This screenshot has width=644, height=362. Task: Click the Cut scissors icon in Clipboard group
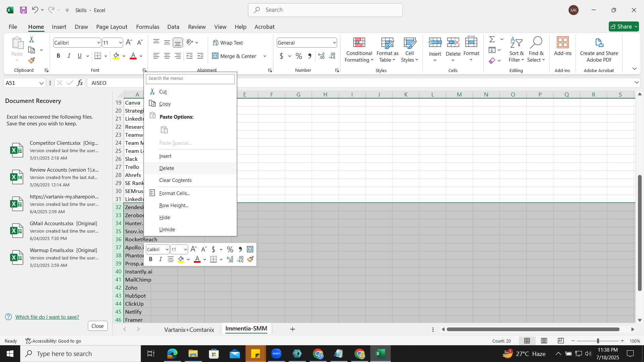tap(32, 40)
